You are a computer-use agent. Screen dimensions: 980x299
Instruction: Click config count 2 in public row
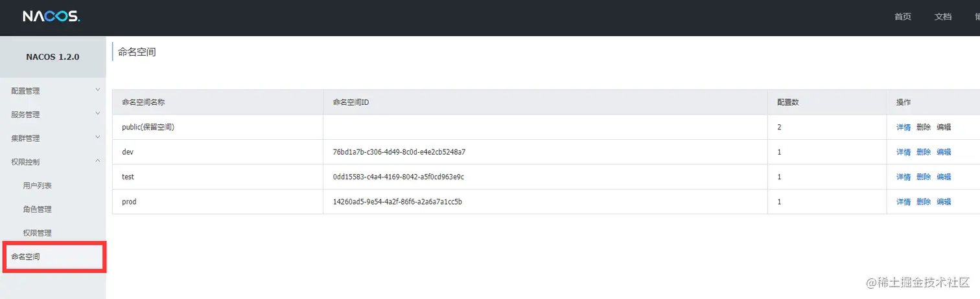(x=779, y=127)
